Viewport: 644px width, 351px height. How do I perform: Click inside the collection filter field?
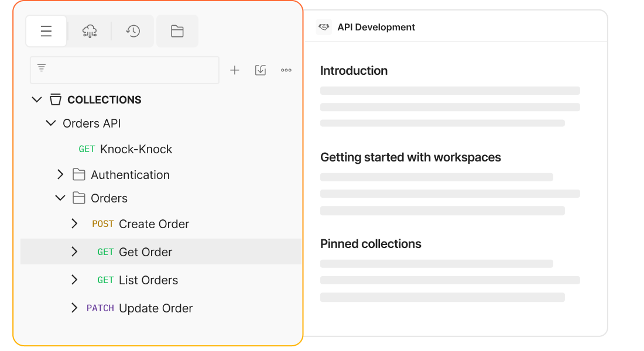pyautogui.click(x=125, y=70)
